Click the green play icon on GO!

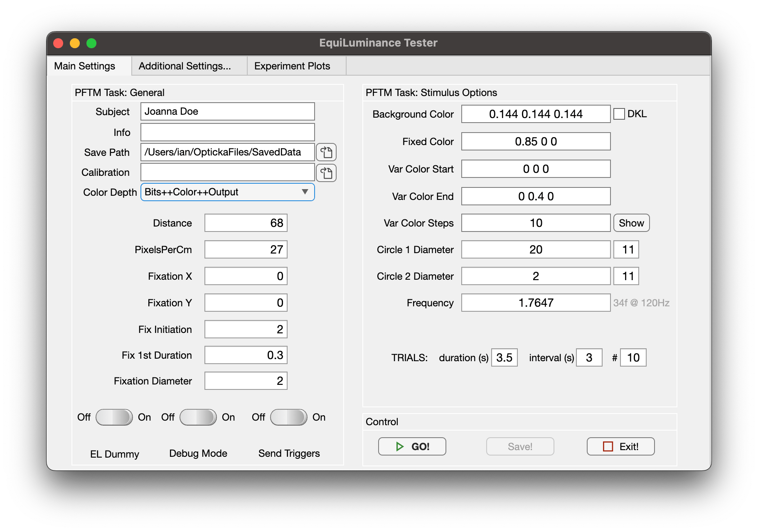coord(400,446)
